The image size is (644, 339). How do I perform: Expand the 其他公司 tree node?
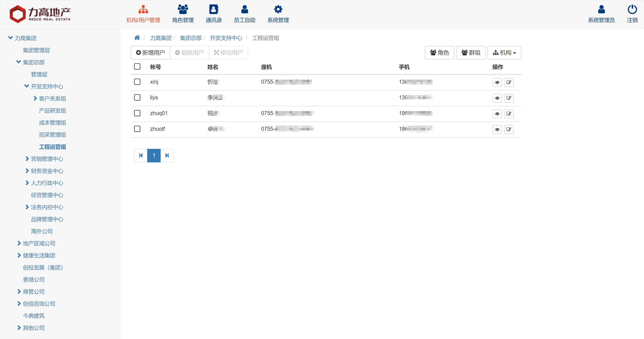[x=19, y=328]
